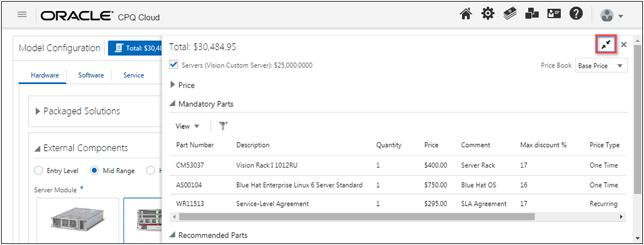This screenshot has width=644, height=245.
Task: Collapse the pricing panel with the arrows icon
Action: coord(606,45)
